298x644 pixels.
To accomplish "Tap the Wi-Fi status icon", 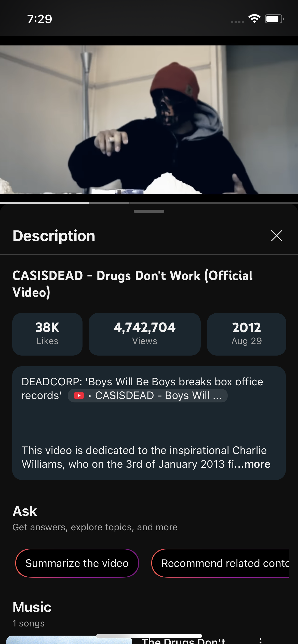I will (254, 19).
